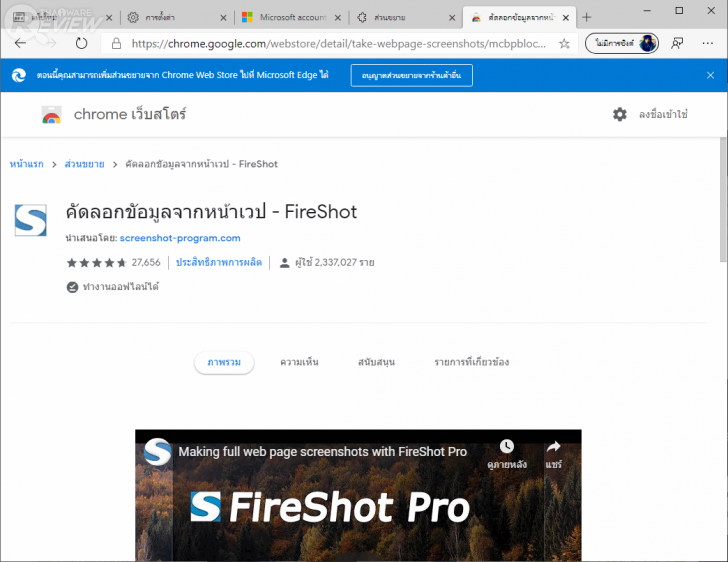
Task: Click the chrome web store logo
Action: [x=52, y=115]
